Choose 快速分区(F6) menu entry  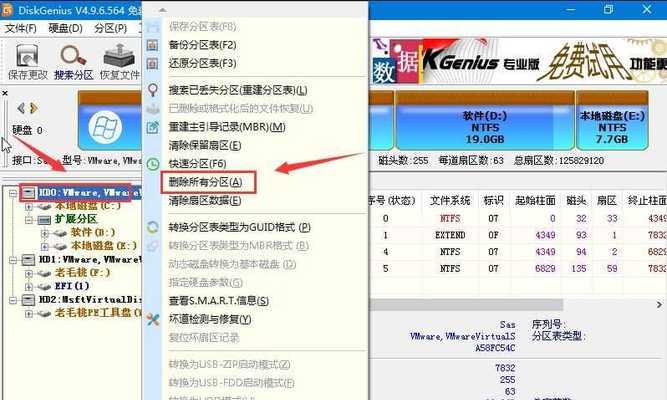(197, 164)
